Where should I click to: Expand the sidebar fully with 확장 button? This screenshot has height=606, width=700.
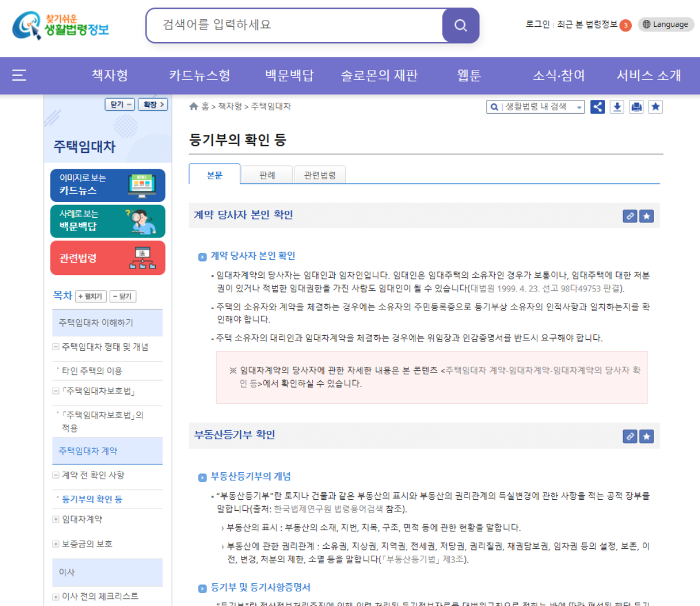pyautogui.click(x=152, y=104)
